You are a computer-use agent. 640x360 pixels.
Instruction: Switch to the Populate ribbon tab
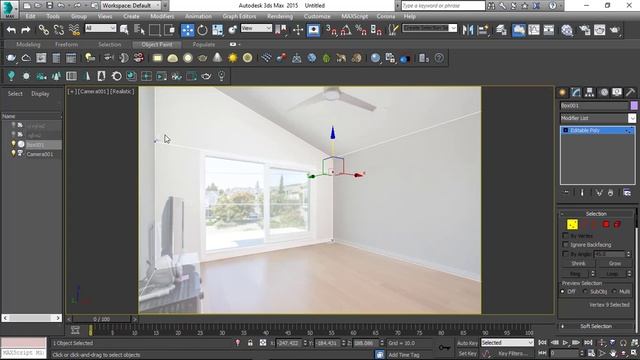(x=204, y=44)
